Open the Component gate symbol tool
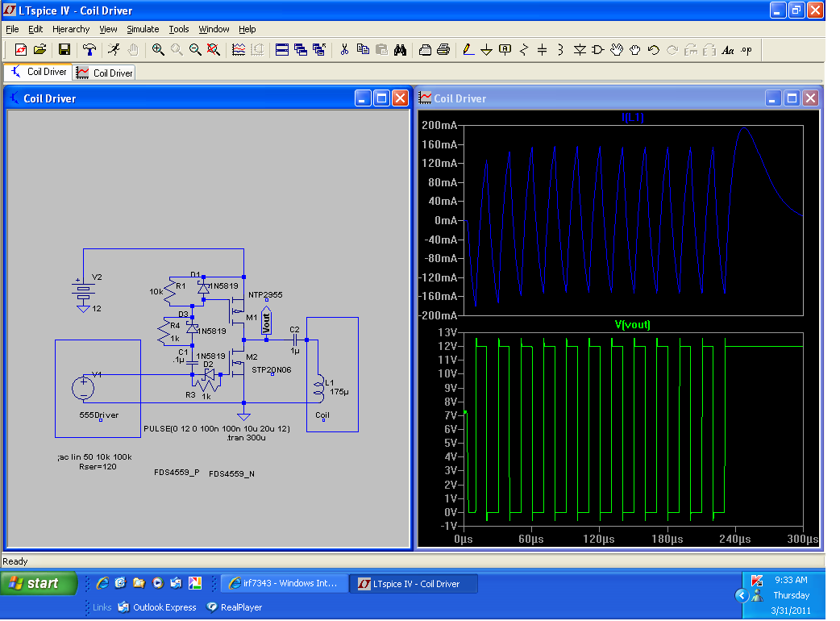 598,50
